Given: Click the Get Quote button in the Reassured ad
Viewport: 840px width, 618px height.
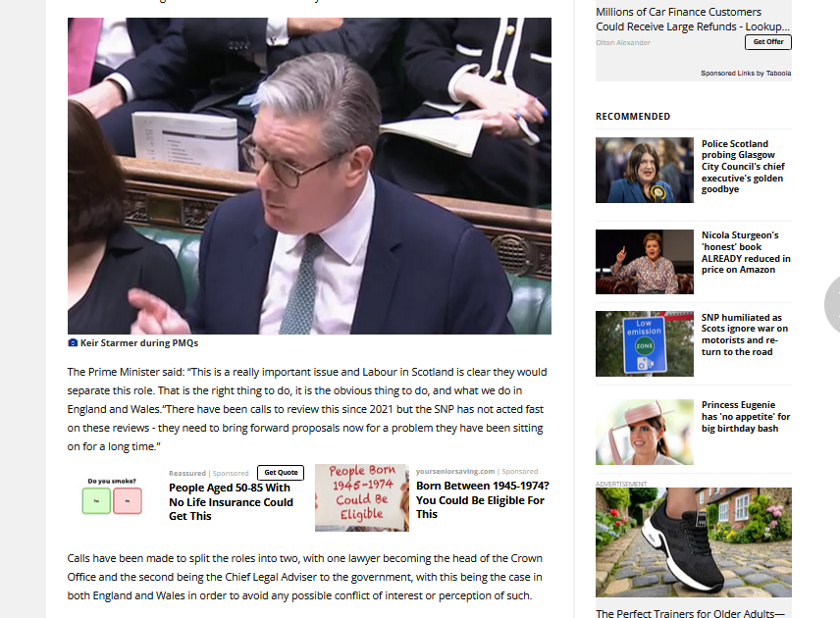Looking at the screenshot, I should 281,473.
